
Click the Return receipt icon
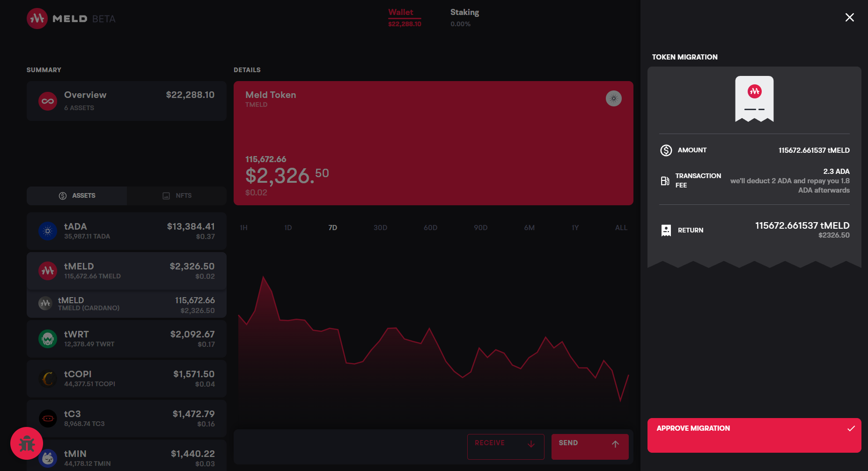click(666, 230)
